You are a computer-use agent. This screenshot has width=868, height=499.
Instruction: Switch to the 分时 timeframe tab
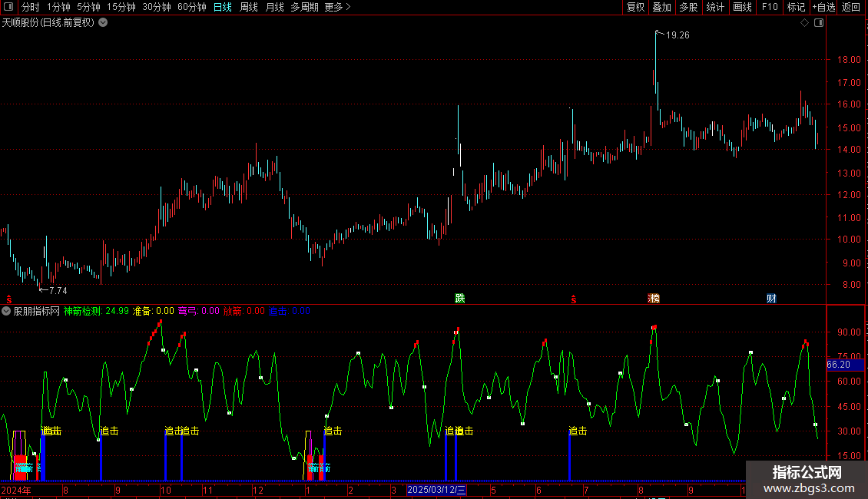point(31,7)
